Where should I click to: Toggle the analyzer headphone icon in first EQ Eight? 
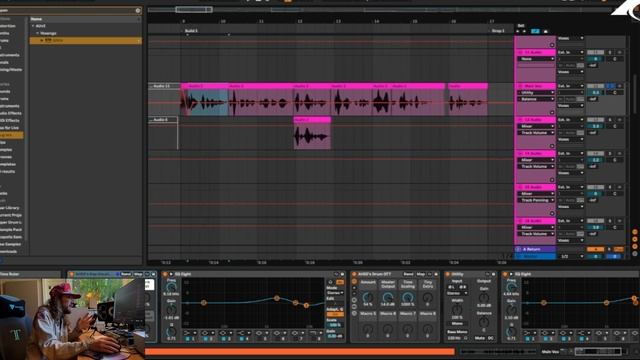pyautogui.click(x=331, y=282)
